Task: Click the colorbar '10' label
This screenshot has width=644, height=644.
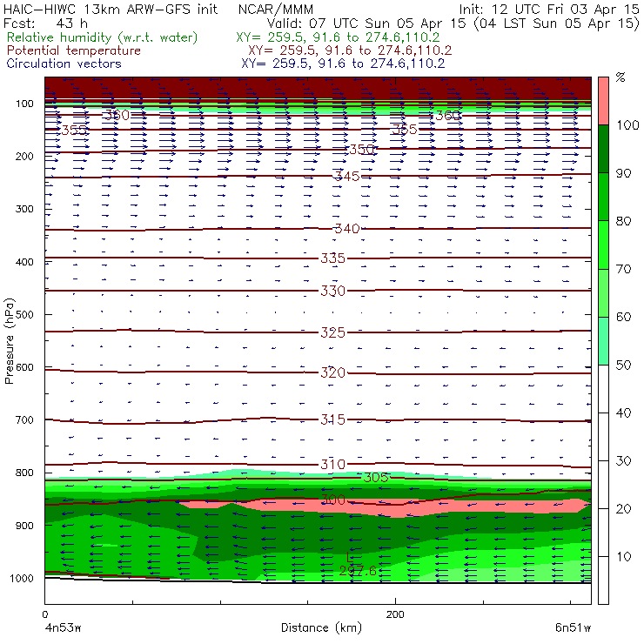Action: 624,557
